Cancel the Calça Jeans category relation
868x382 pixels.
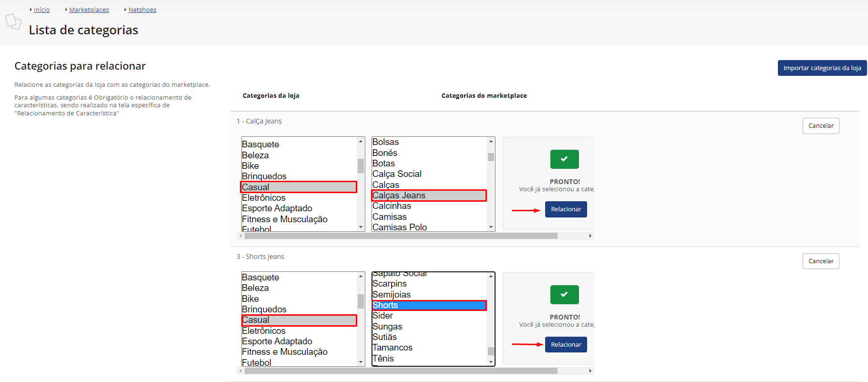tap(820, 126)
